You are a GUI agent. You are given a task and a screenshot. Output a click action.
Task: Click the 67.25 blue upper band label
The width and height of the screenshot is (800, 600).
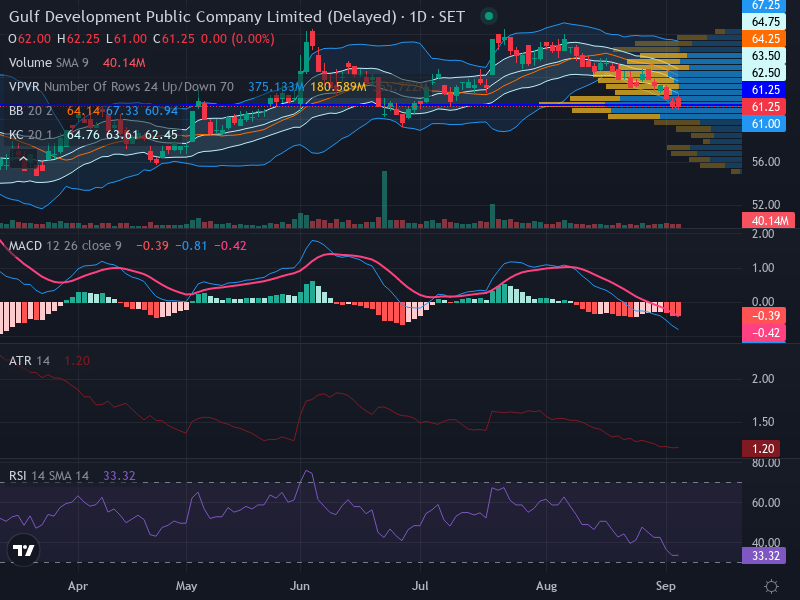tap(764, 6)
